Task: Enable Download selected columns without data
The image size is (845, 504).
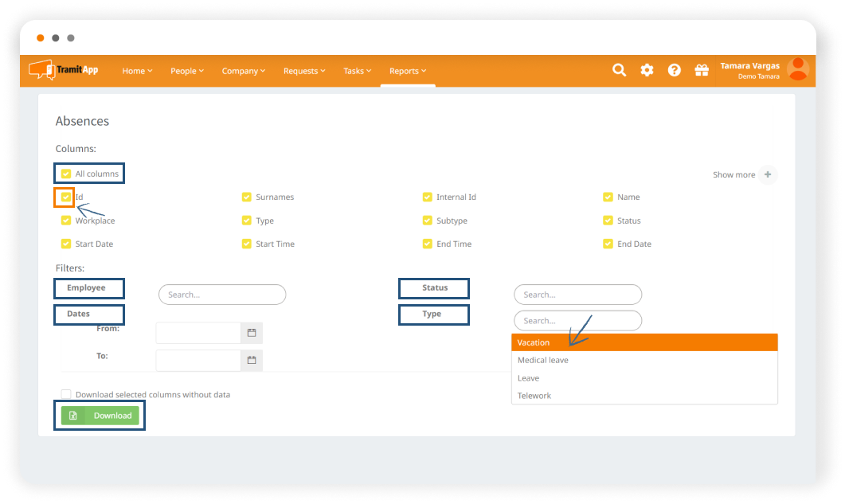Action: (x=66, y=394)
